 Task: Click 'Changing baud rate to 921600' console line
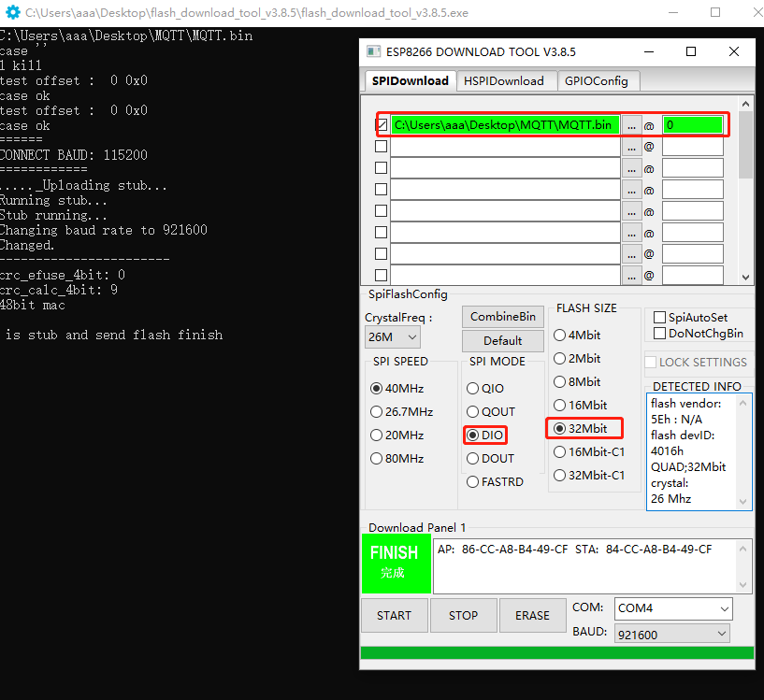tap(104, 230)
